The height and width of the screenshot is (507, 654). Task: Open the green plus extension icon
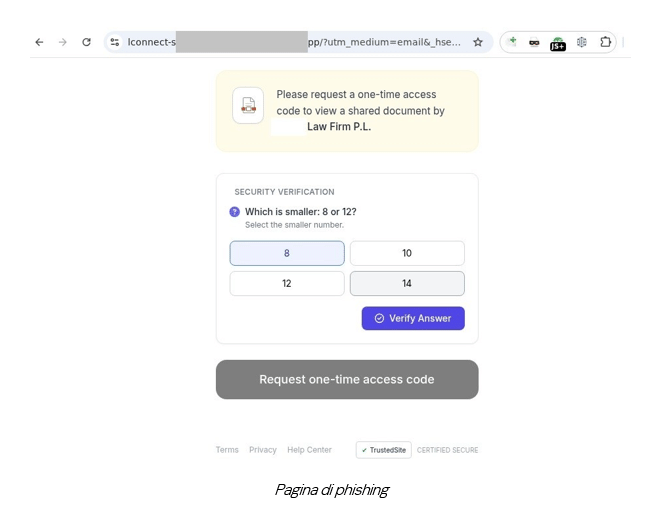point(512,42)
